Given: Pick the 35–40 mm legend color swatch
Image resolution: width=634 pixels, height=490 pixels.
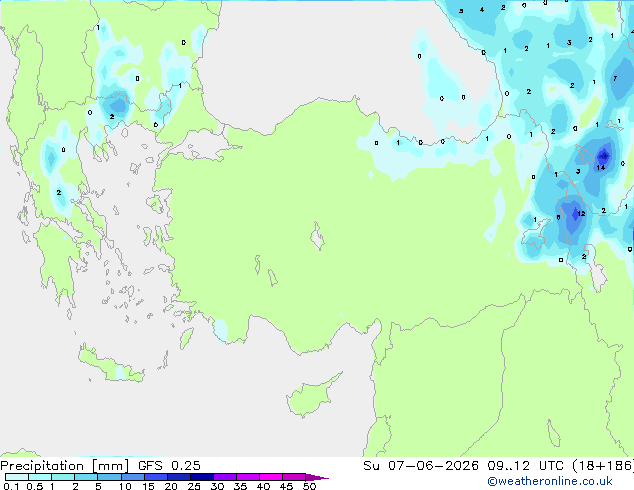Looking at the screenshot, I should pos(247,477).
